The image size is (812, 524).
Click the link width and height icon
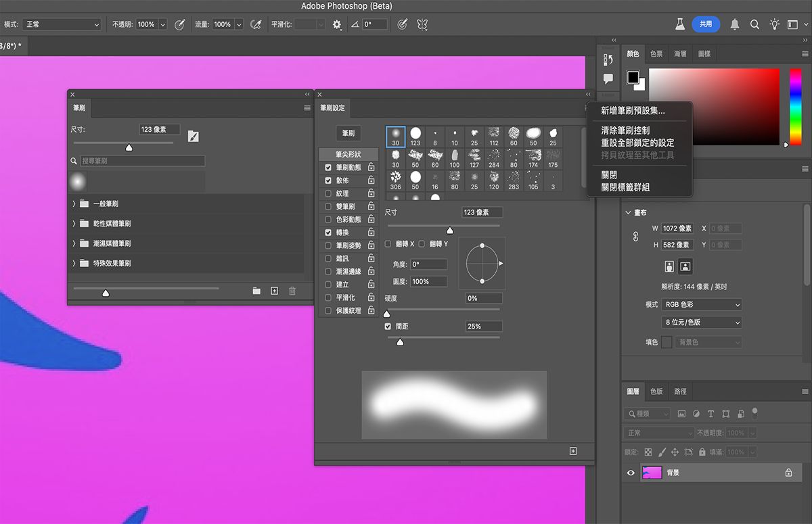[x=635, y=237]
